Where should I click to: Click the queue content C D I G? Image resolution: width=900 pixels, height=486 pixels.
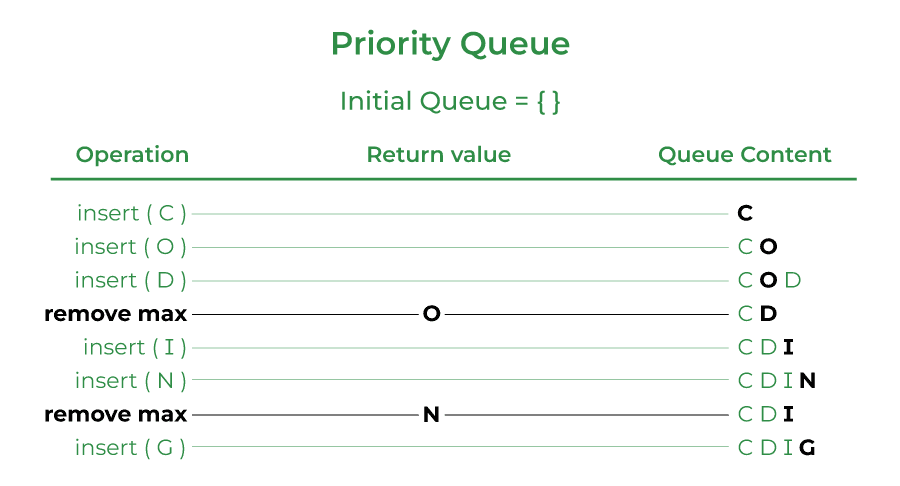[777, 448]
